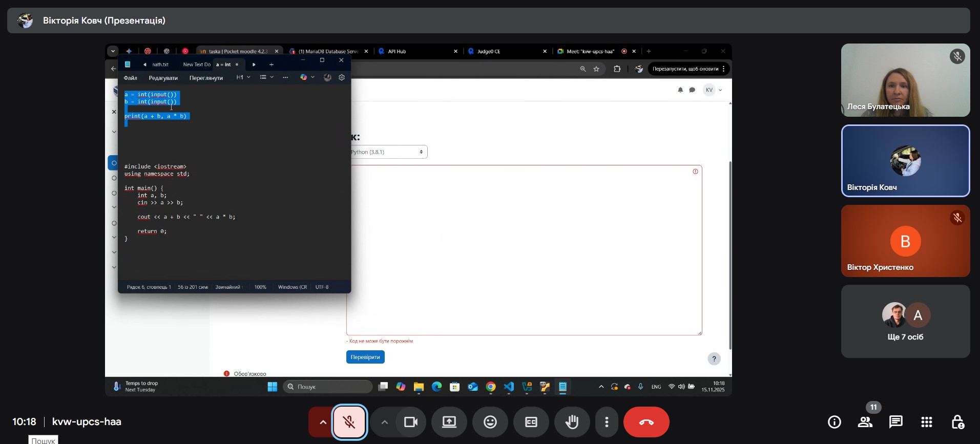Unmute the microphone in the call bar
Screen dimensions: 980x444
[x=349, y=422]
